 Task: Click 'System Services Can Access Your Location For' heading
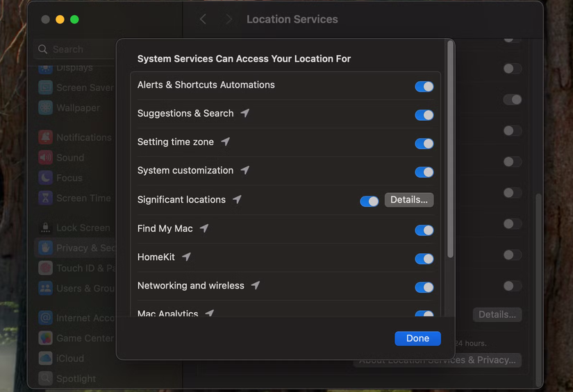tap(244, 59)
